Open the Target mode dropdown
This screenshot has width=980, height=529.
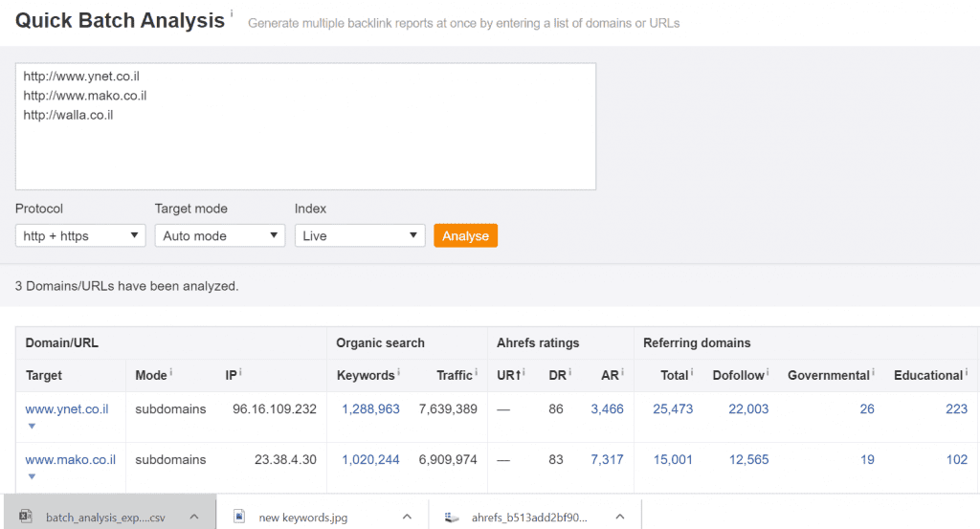[x=220, y=236]
